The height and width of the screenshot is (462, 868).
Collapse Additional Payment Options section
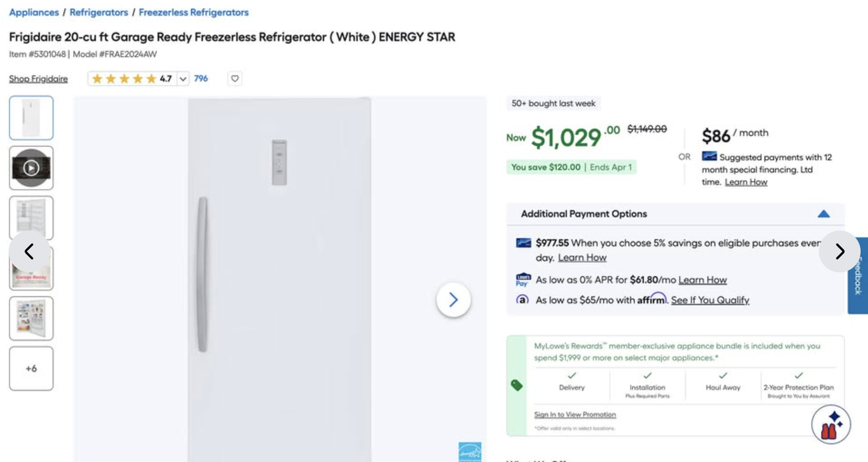tap(824, 214)
